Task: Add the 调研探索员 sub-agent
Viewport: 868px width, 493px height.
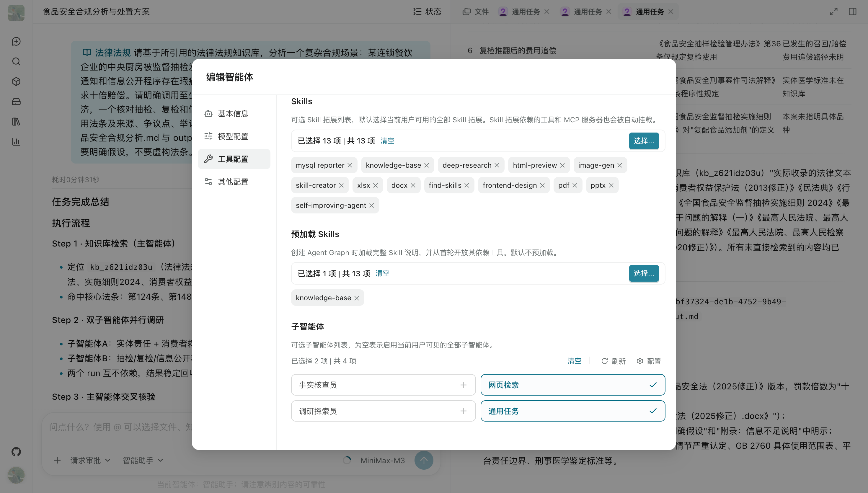Action: point(383,411)
